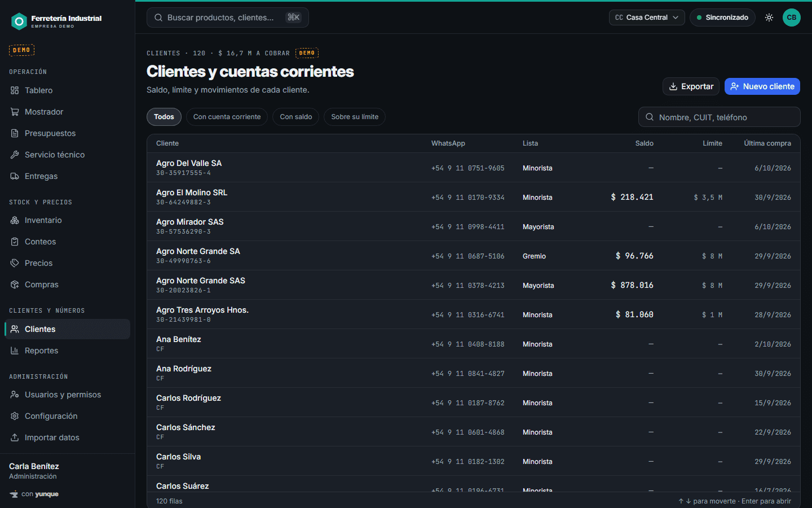Focus the Nombre, CUIT, teléfono search box
The height and width of the screenshot is (508, 812).
point(720,117)
